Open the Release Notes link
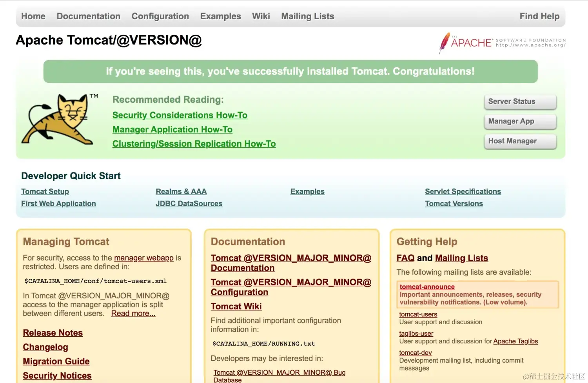The width and height of the screenshot is (588, 383). pos(53,333)
